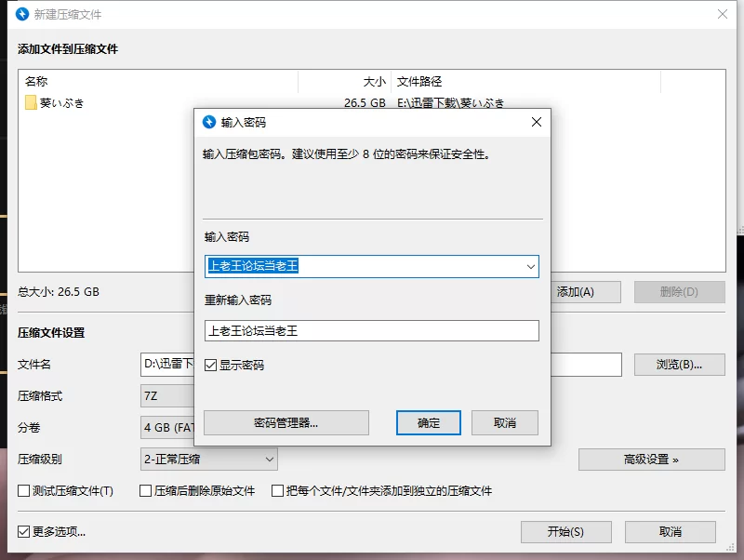Close the 新建压缩文件 window
This screenshot has height=560, width=744.
pyautogui.click(x=723, y=14)
